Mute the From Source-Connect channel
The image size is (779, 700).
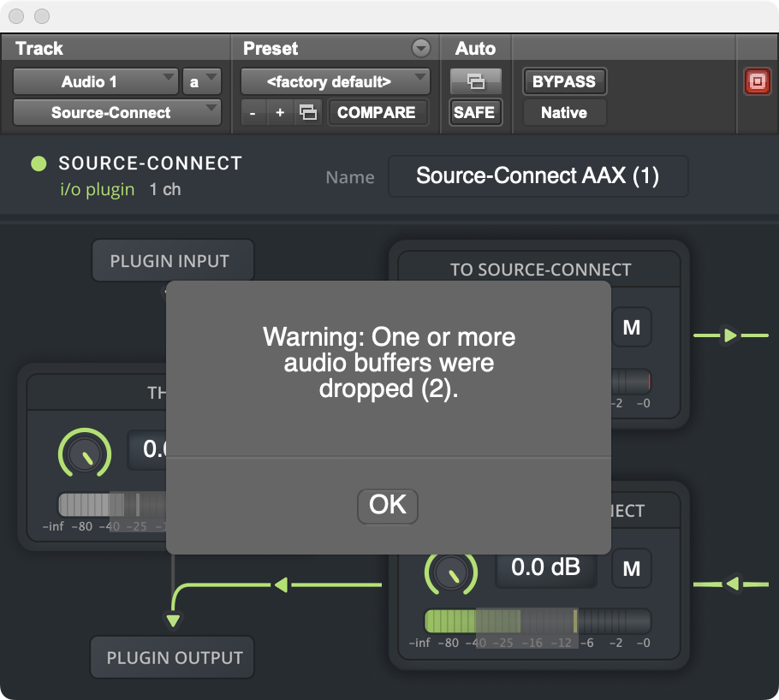pyautogui.click(x=632, y=569)
